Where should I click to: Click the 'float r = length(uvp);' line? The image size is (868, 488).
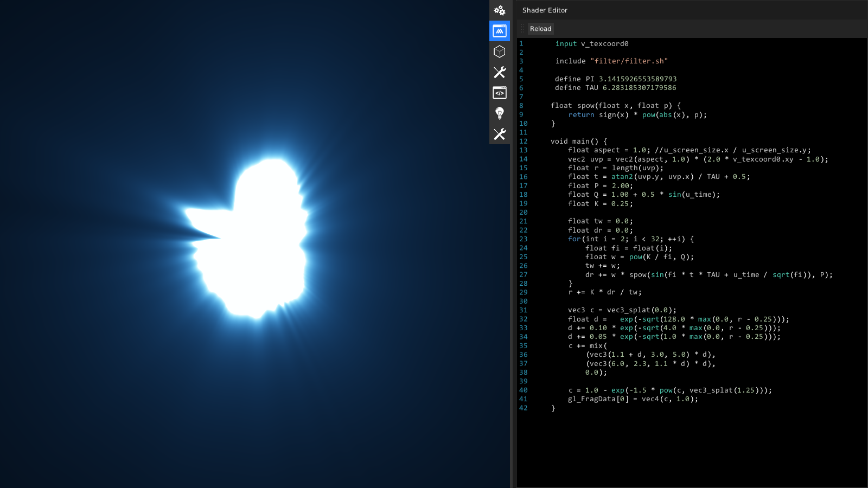pos(616,168)
